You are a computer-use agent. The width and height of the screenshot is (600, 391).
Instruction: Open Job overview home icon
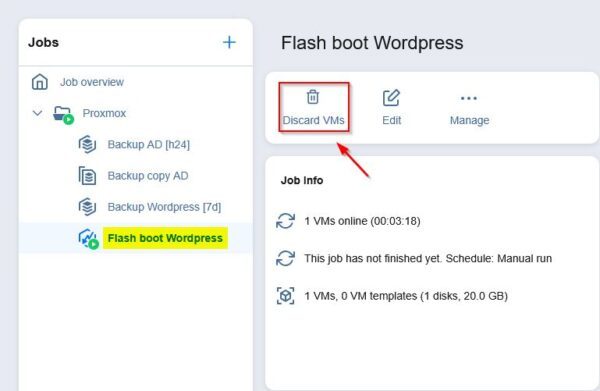[40, 82]
